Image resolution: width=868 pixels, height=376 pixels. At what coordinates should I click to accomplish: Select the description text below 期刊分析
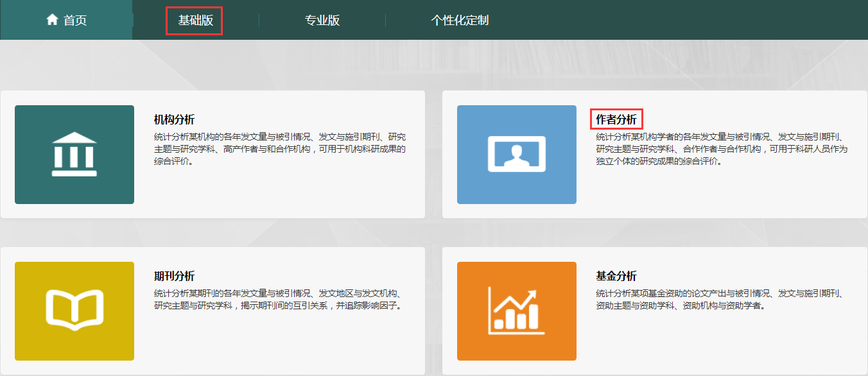(x=280, y=300)
